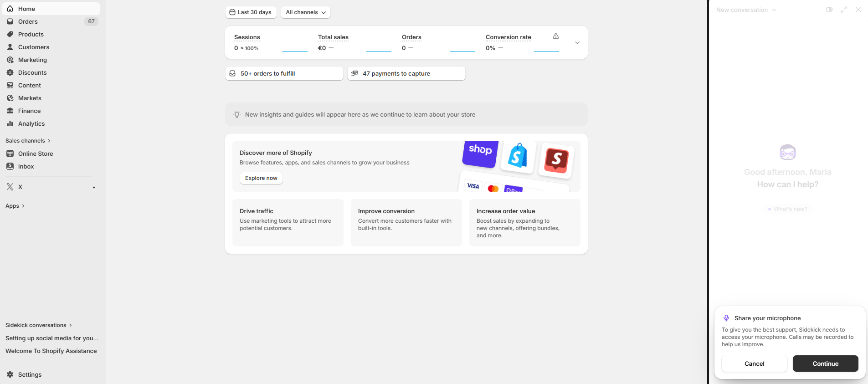Open the Increase order value card
868x384 pixels.
click(x=525, y=223)
